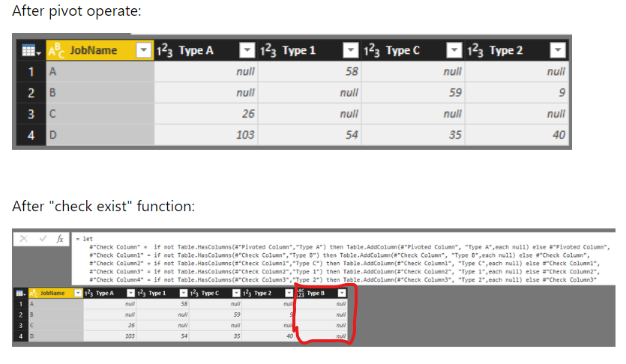Select Type 1 column header in after-pivot table
Screen dimensions: 626x364
[x=310, y=50]
